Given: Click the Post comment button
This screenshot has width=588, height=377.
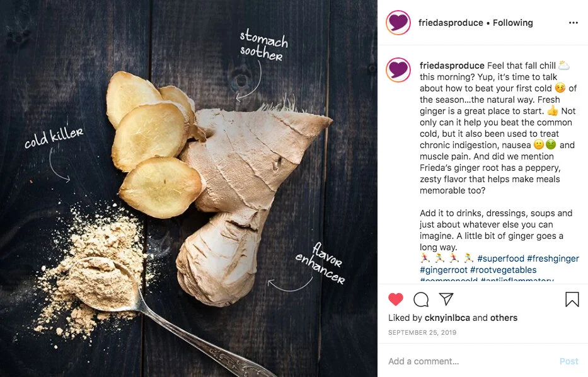Looking at the screenshot, I should pyautogui.click(x=569, y=361).
